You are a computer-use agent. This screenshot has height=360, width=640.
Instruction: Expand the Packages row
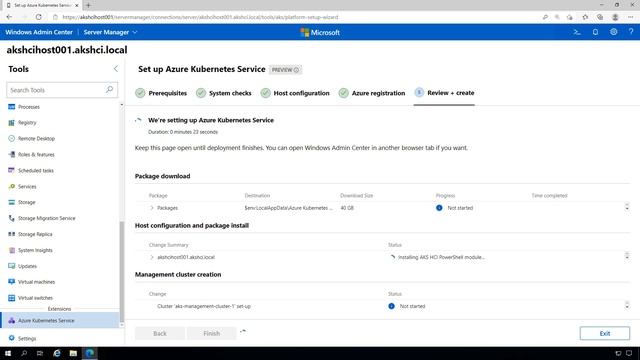[x=152, y=208]
